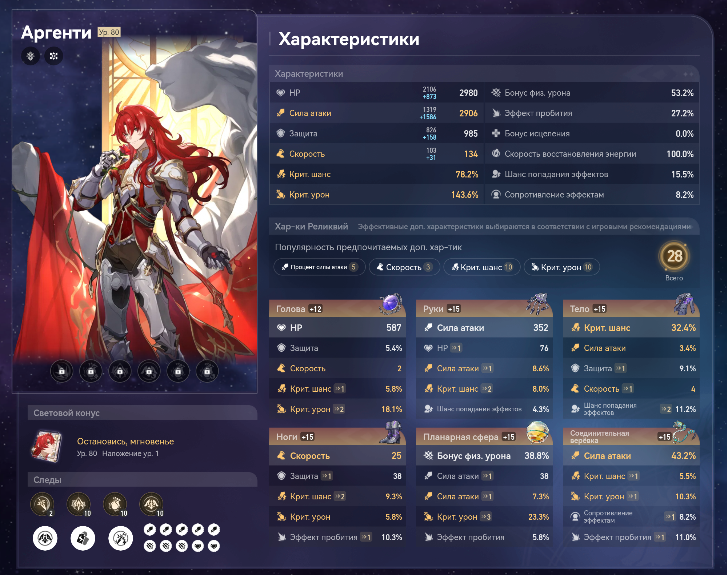Viewport: 728px width, 575px height.
Task: Select the Скорость substat chip
Action: [x=404, y=267]
